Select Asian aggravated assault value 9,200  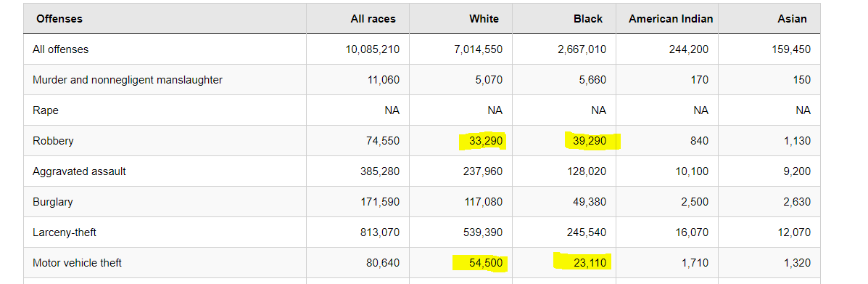(797, 171)
